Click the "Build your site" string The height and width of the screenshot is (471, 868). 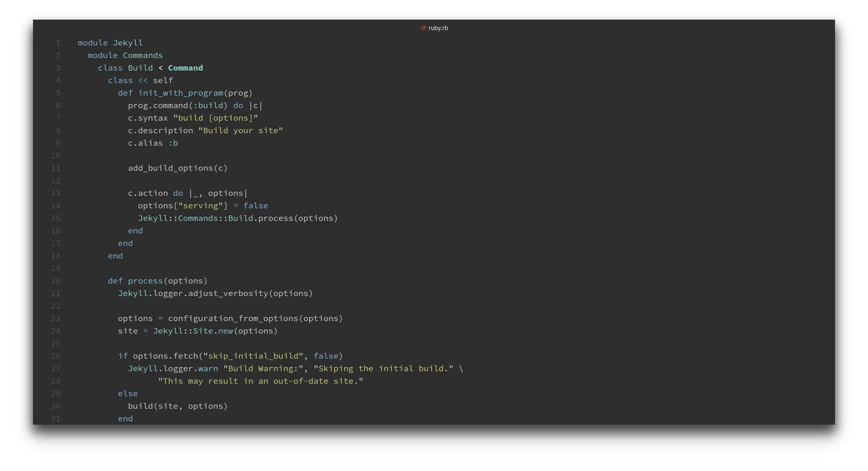tap(241, 131)
